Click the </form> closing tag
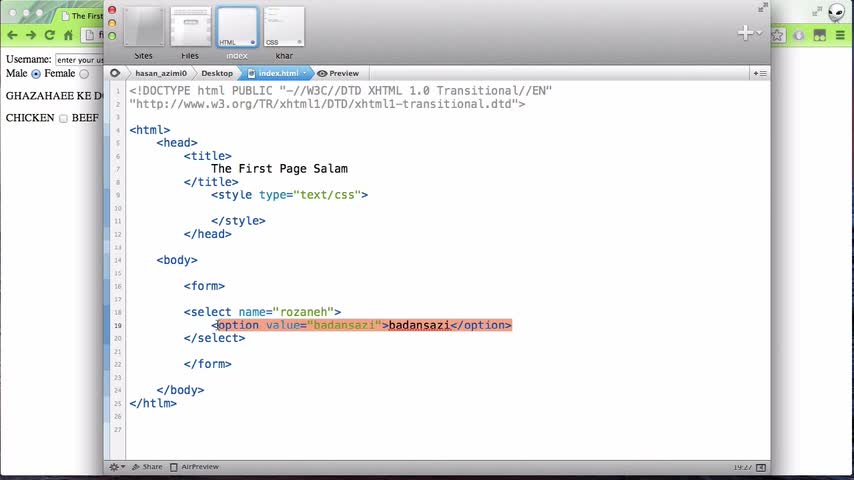 (x=208, y=364)
